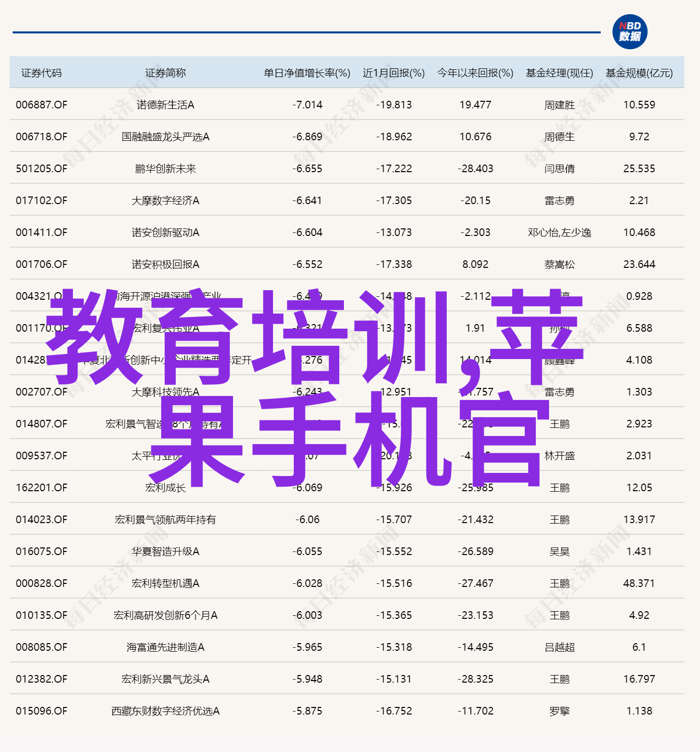The height and width of the screenshot is (752, 700).
Task: Click manager name 闫思倩
Action: click(560, 169)
